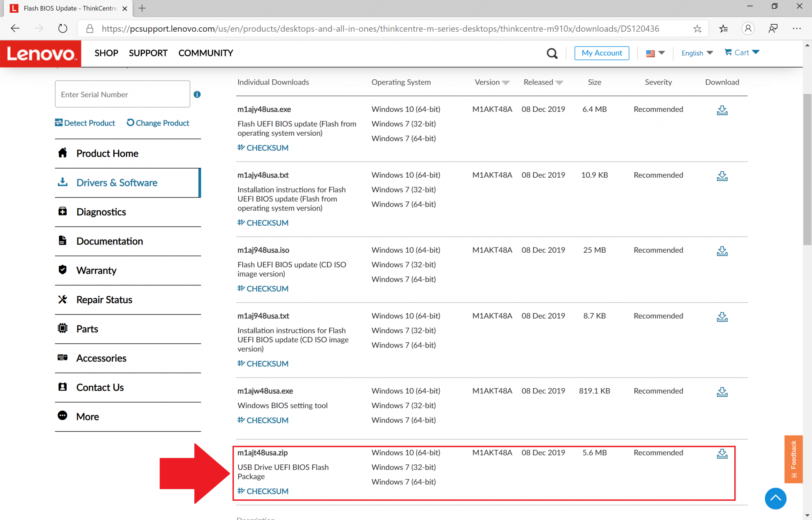Screen dimensions: 812x520
Task: Open the browser profile icon
Action: tap(748, 29)
